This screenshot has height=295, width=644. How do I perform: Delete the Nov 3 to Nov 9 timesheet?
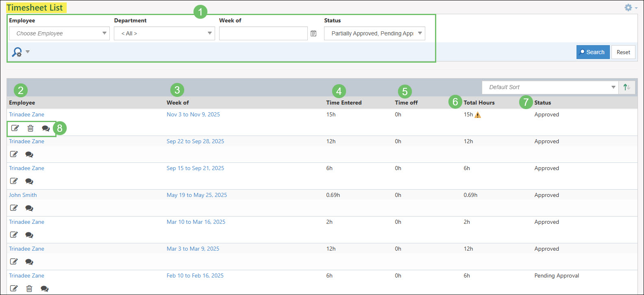click(x=30, y=128)
